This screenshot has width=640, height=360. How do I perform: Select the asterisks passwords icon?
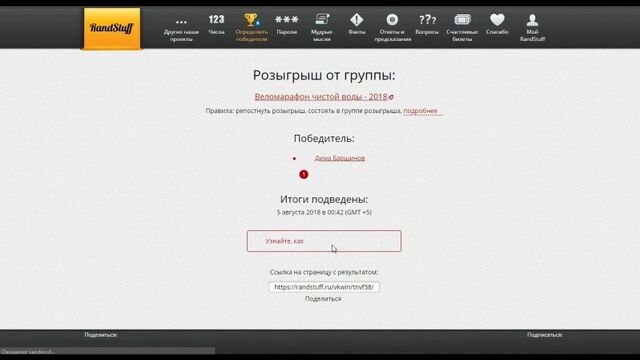287,19
